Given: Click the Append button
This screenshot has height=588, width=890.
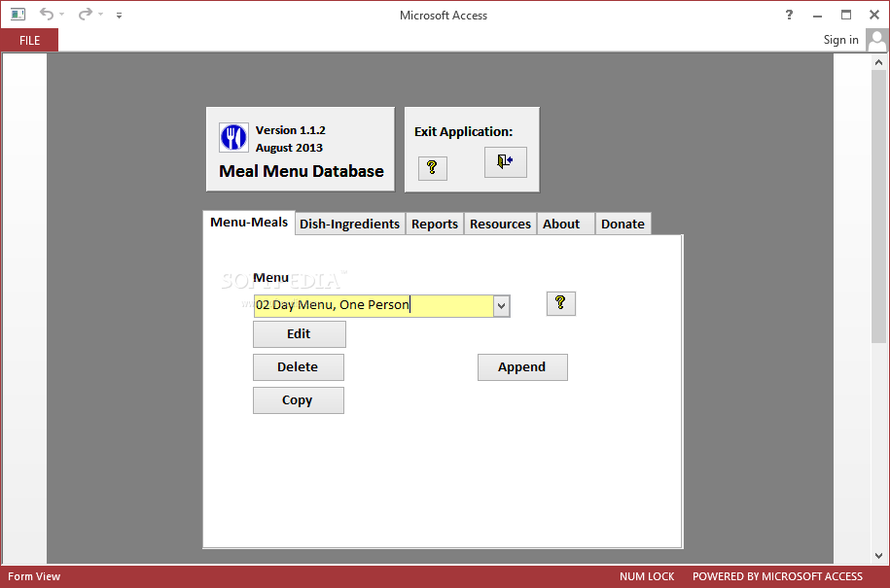Looking at the screenshot, I should coord(522,366).
